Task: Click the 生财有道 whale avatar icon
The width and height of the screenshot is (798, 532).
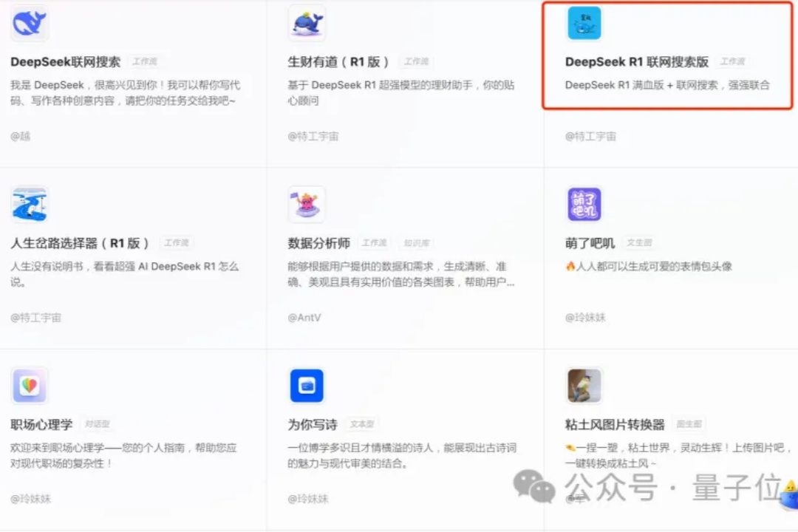Action: tap(307, 23)
